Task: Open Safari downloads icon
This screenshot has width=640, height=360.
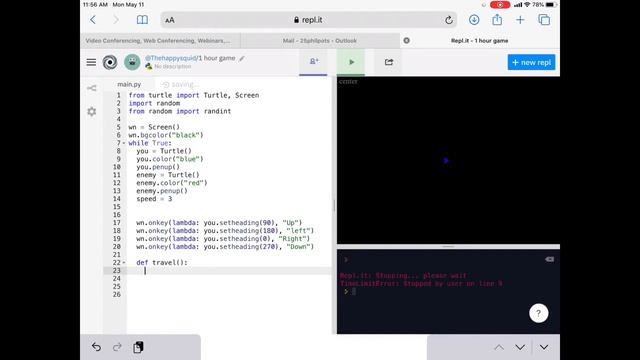Action: click(x=474, y=20)
